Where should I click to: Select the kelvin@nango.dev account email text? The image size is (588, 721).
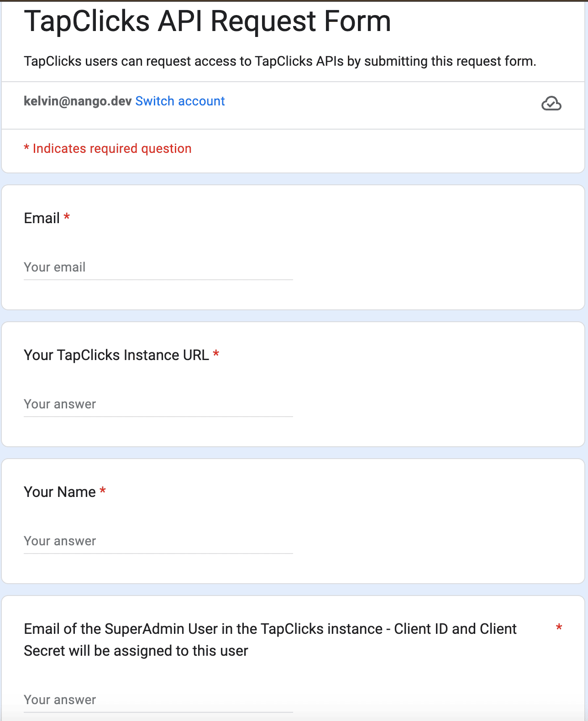pyautogui.click(x=78, y=101)
